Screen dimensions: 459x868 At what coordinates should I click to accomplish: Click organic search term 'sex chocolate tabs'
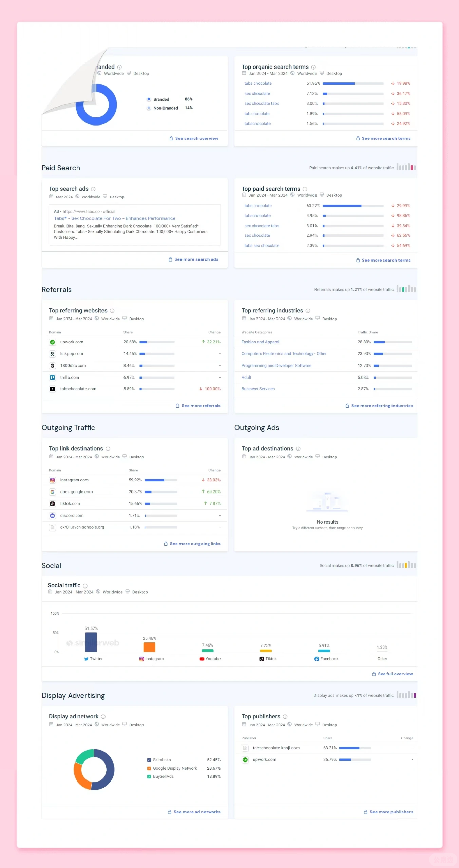click(262, 104)
